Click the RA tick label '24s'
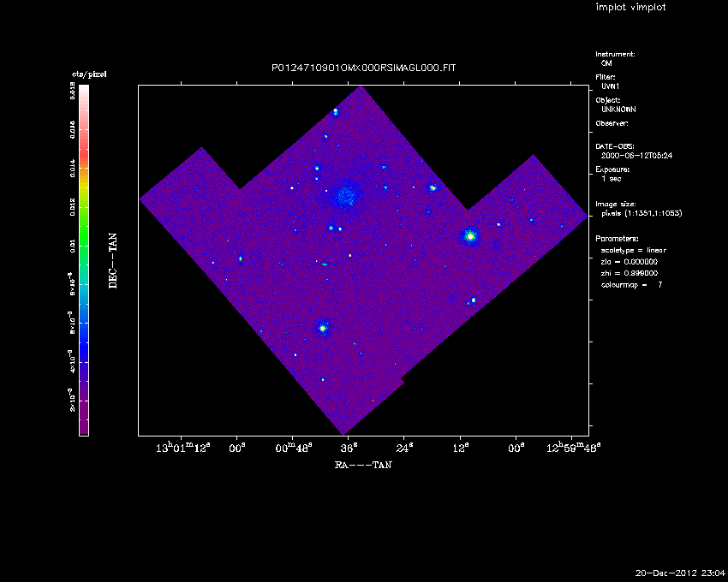Image resolution: width=728 pixels, height=582 pixels. click(x=404, y=448)
